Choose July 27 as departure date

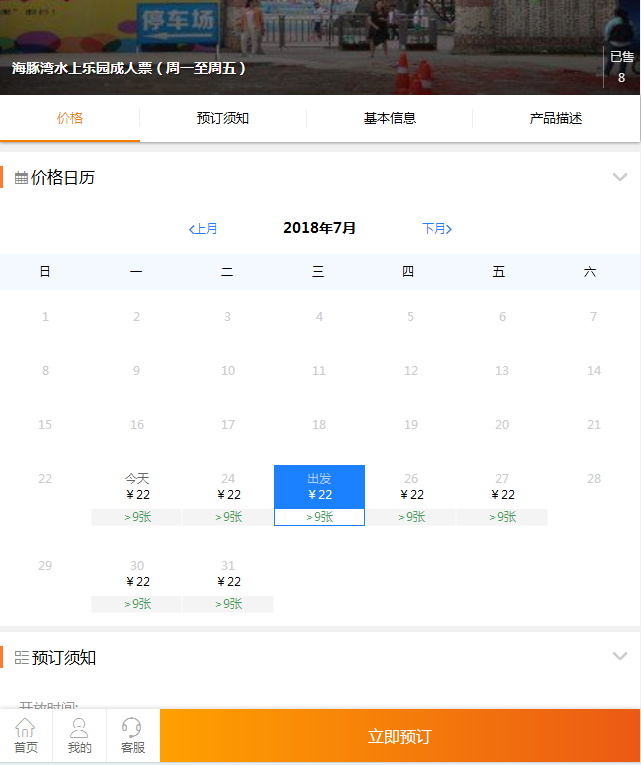coord(502,496)
